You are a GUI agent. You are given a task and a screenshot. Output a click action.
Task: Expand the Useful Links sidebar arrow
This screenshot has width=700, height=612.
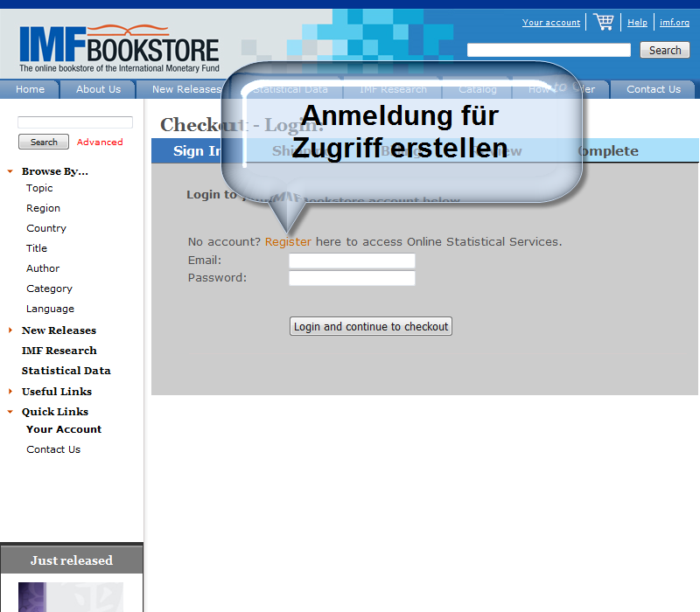(10, 392)
